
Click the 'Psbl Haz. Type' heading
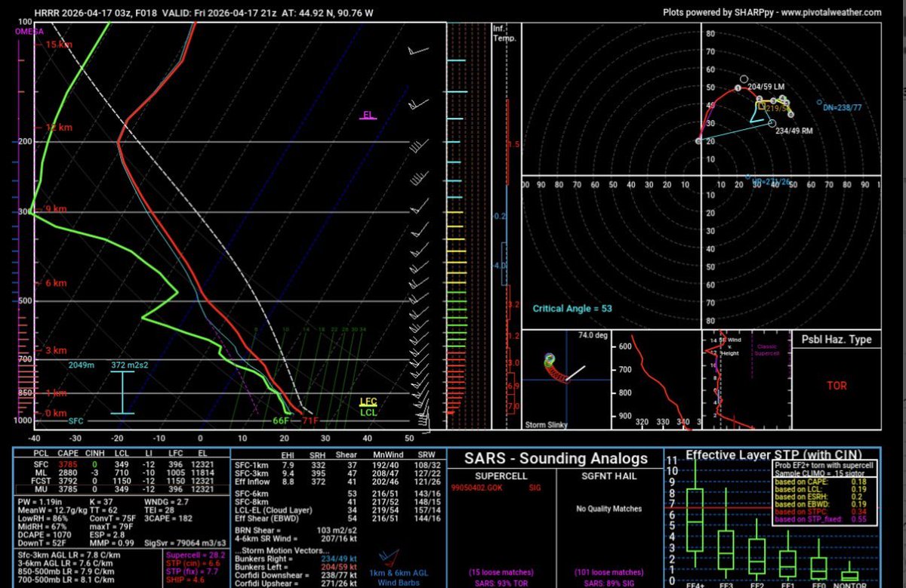tap(835, 340)
